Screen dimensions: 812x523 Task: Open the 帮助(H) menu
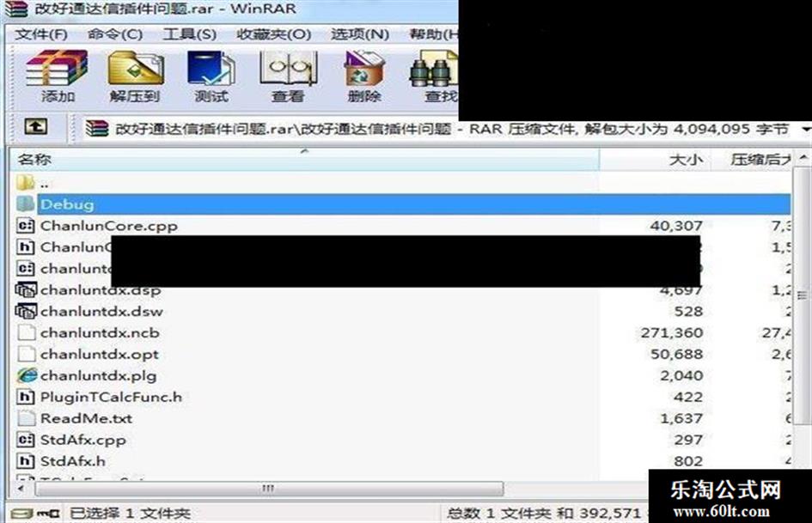pyautogui.click(x=434, y=34)
